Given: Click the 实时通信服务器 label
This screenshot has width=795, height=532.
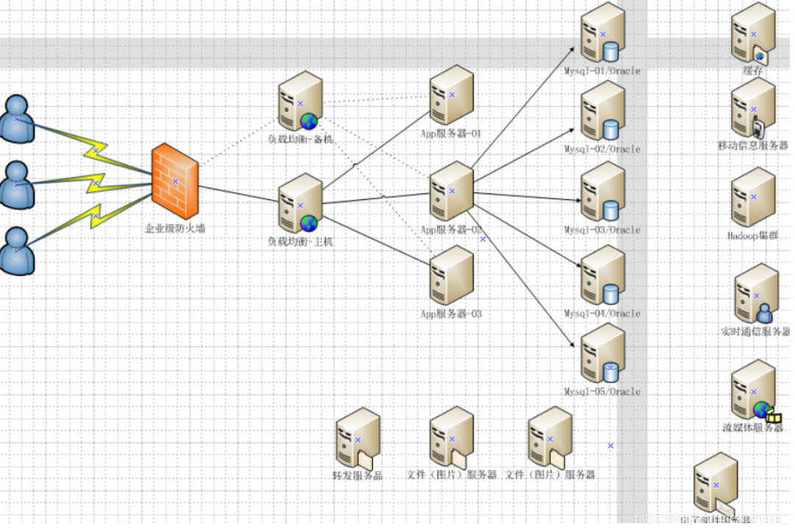Looking at the screenshot, I should tap(755, 332).
